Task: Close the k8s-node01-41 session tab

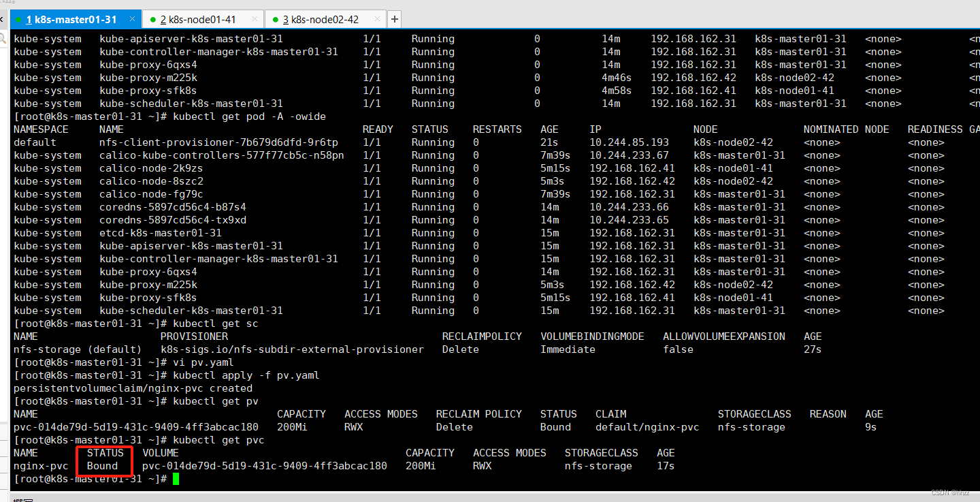Action: (x=255, y=19)
